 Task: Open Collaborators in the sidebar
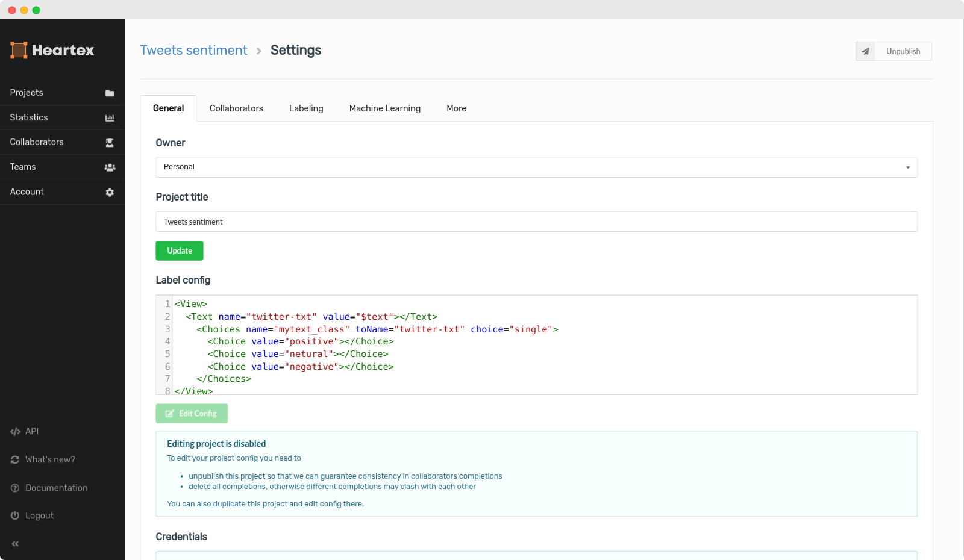[x=63, y=142]
